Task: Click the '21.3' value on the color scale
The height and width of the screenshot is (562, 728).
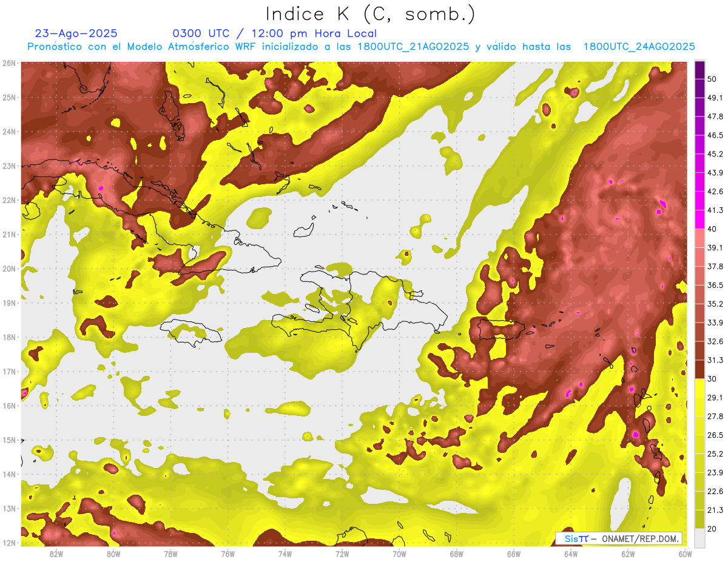Action: pos(715,510)
